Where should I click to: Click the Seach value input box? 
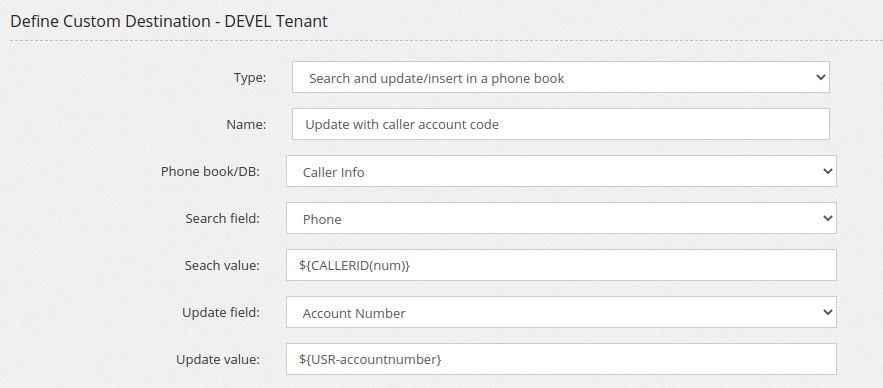pos(561,265)
